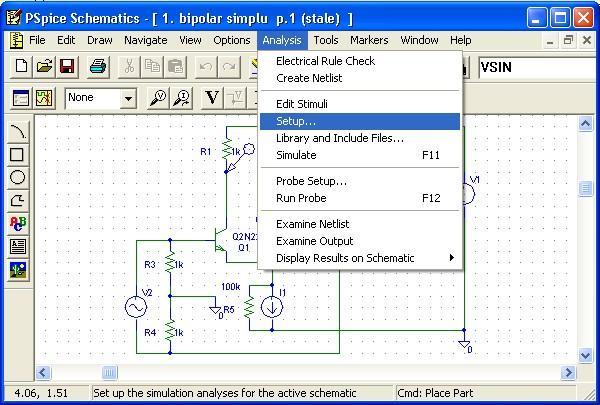
Task: Place a voltage marker with magnifier V icon
Action: coord(158,98)
